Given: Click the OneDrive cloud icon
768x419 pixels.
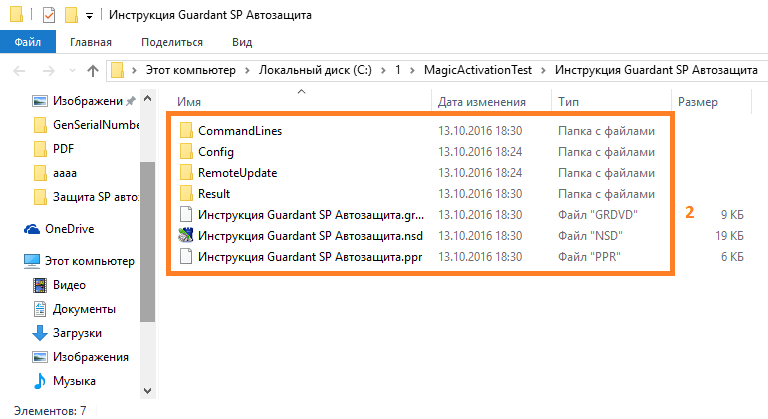Looking at the screenshot, I should pyautogui.click(x=31, y=229).
